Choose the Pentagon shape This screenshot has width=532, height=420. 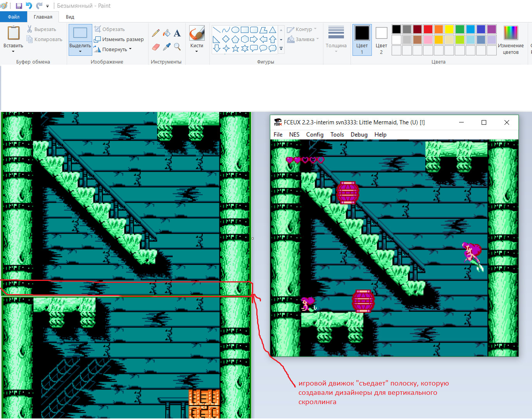coord(235,39)
